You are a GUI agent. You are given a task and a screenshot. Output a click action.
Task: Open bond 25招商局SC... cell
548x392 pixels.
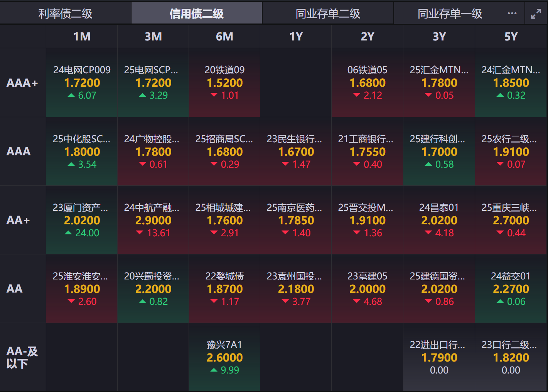tap(224, 151)
